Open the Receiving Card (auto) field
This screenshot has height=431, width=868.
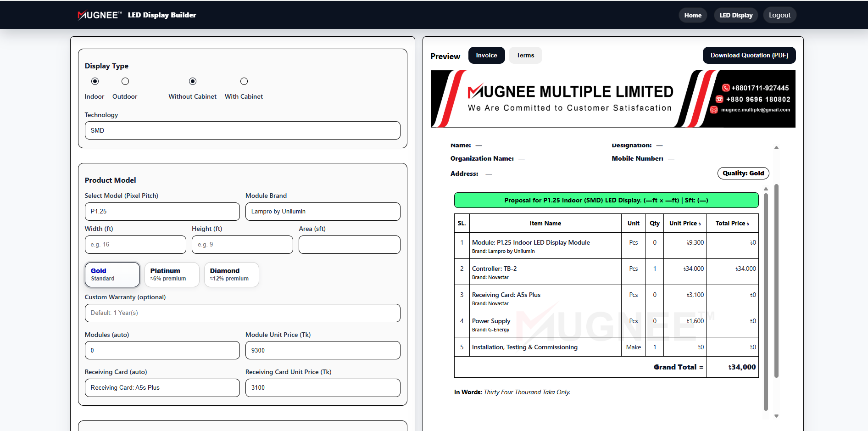(162, 388)
